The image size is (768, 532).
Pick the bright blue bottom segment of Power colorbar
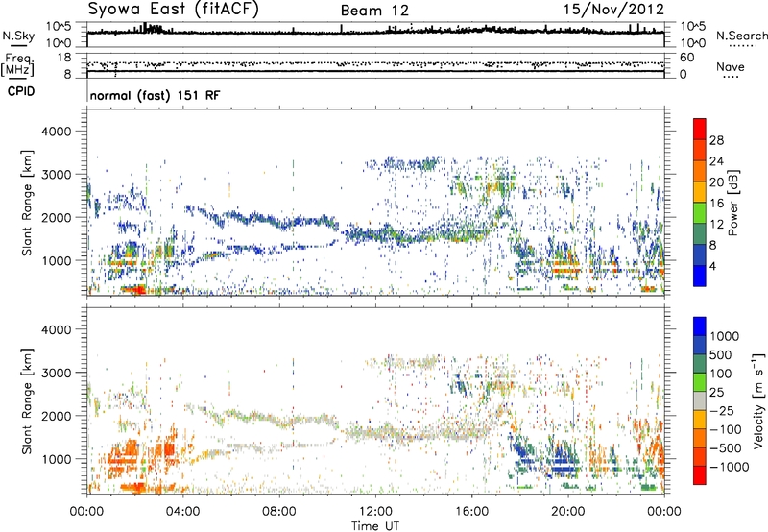700,276
